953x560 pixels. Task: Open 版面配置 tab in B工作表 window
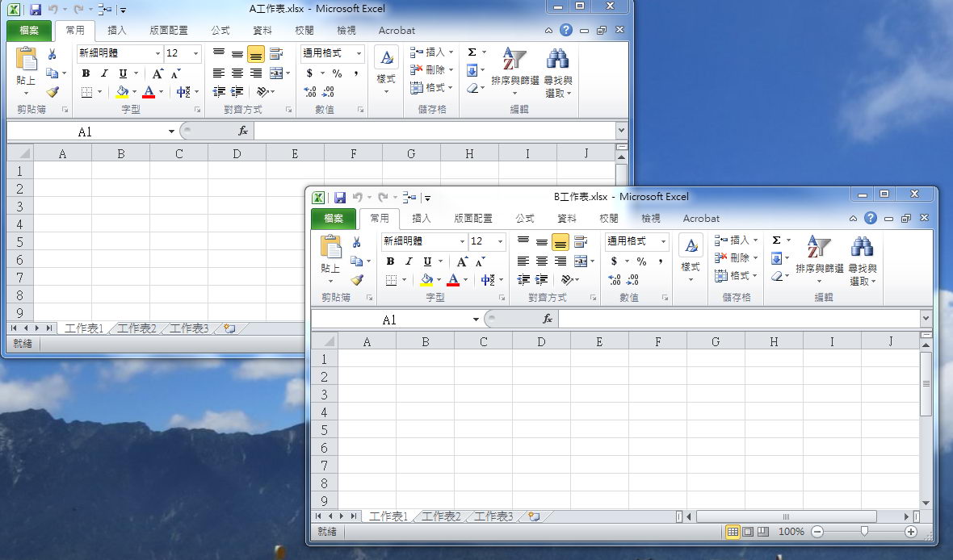(x=472, y=219)
